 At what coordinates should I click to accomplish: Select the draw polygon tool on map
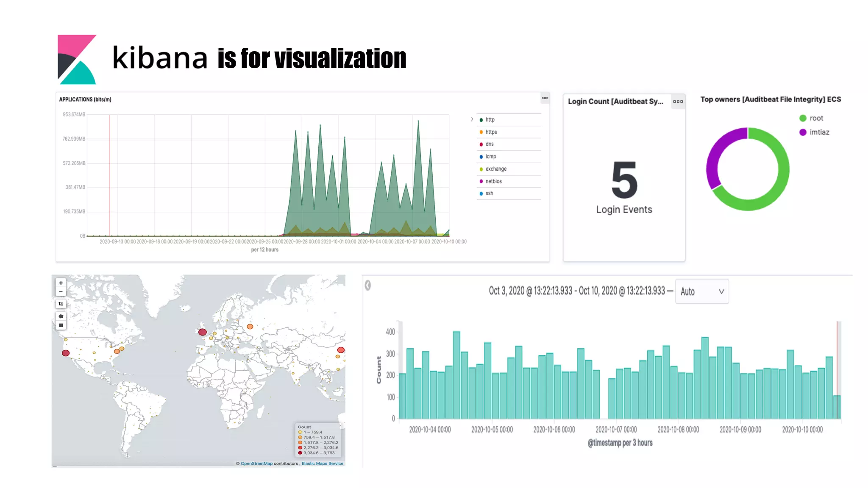tap(61, 316)
